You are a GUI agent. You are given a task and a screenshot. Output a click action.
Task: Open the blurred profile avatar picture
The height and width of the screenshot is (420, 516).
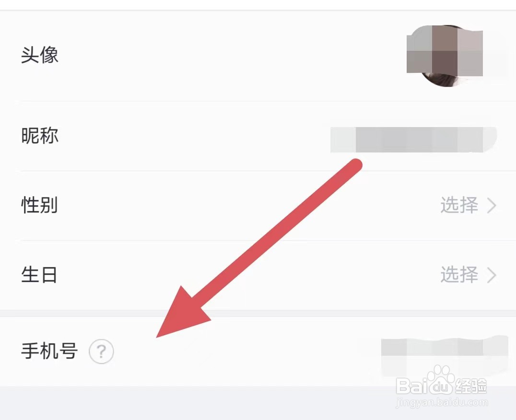[445, 56]
